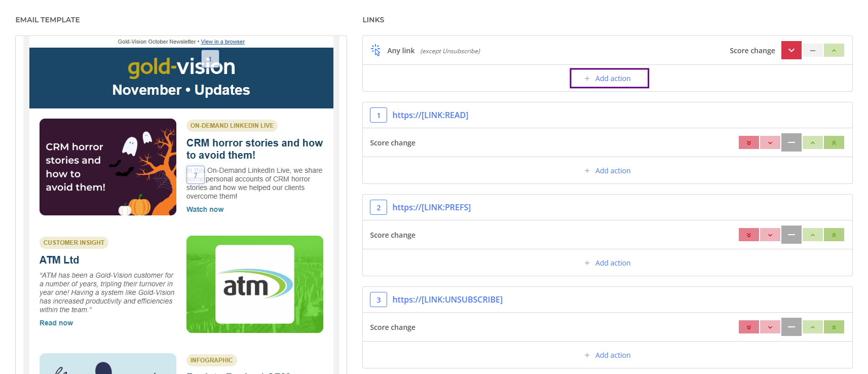The image size is (868, 374).
Task: Click the Any link label
Action: 401,51
